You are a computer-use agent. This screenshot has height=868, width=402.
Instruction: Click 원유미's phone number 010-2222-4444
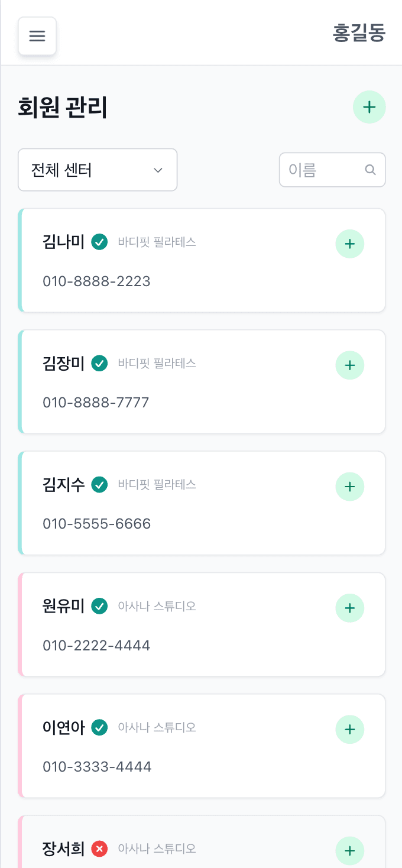[96, 645]
